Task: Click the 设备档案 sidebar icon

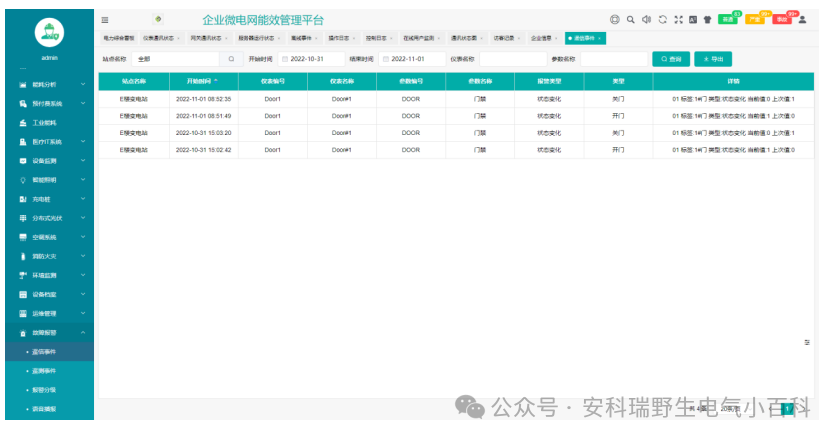Action: (x=22, y=295)
